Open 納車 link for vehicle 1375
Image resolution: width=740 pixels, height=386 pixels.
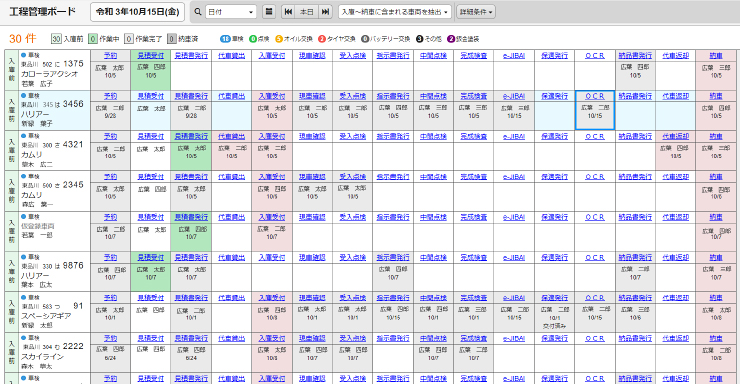pyautogui.click(x=716, y=55)
